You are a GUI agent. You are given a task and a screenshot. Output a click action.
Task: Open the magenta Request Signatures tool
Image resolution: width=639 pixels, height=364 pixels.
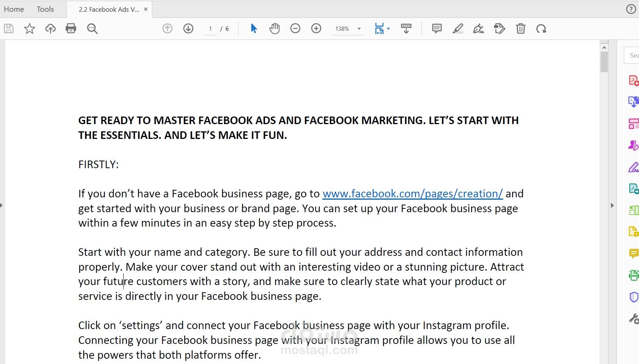[x=634, y=145]
